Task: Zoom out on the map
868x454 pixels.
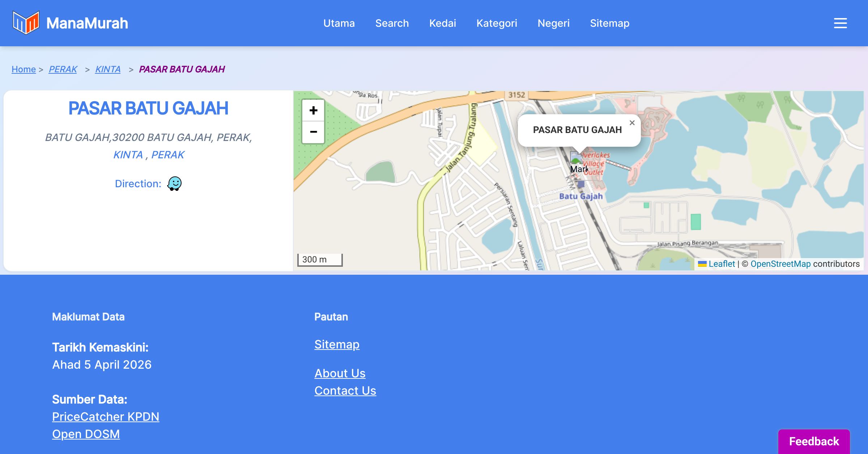Action: tap(313, 132)
